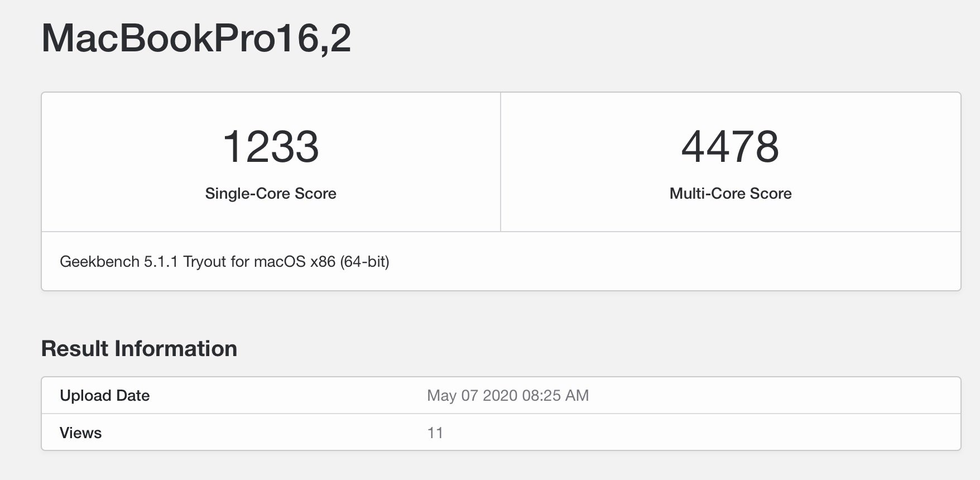This screenshot has width=980, height=480.
Task: Click the Result Information section heading
Action: [139, 348]
